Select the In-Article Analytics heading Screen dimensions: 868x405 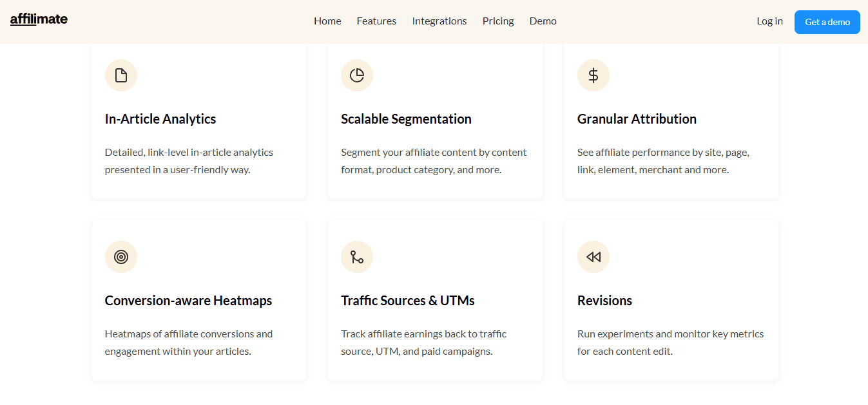160,119
